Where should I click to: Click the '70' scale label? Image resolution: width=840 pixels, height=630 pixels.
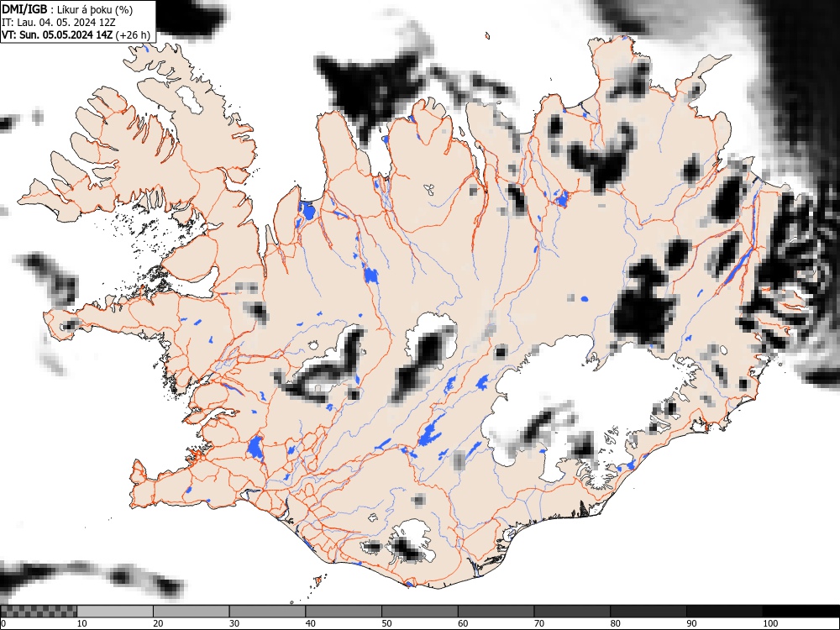(538, 623)
